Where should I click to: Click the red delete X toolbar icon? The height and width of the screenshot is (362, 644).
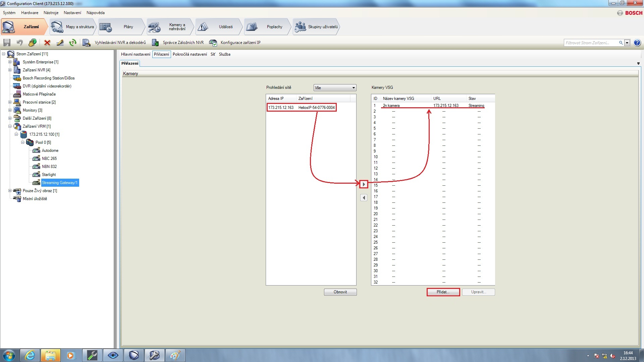point(47,43)
